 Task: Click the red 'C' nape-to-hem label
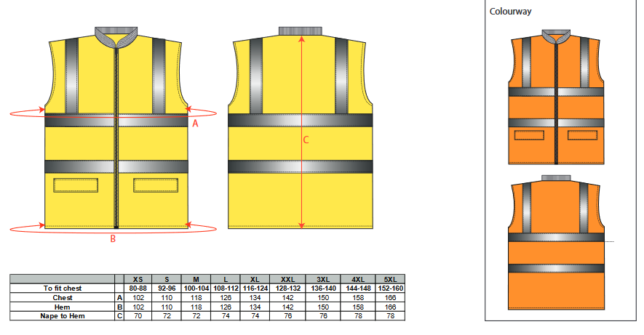[306, 140]
